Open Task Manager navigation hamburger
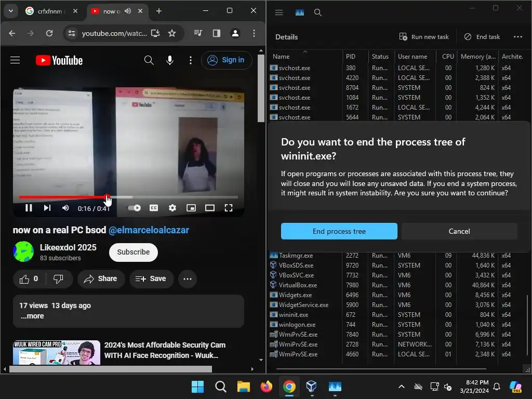 pyautogui.click(x=279, y=12)
